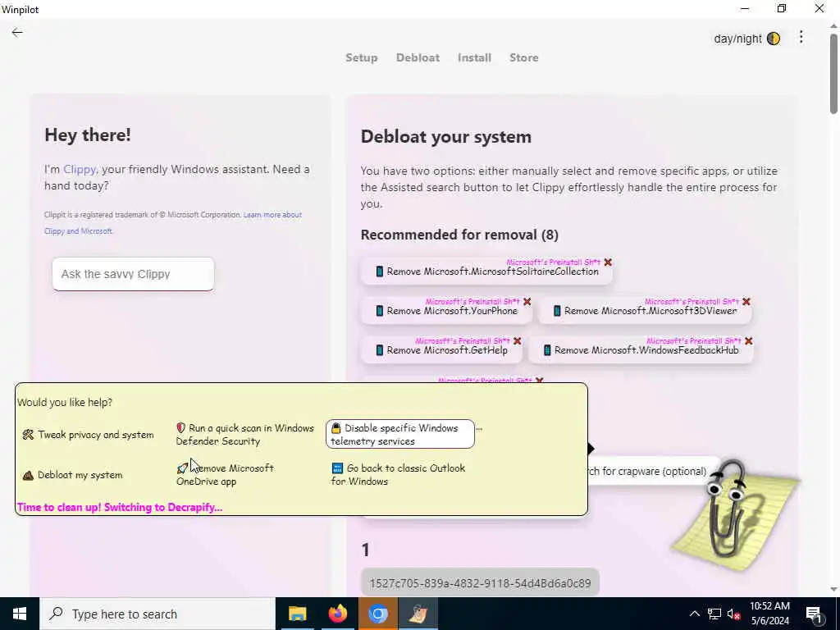Go back using the arrow icon

17,33
